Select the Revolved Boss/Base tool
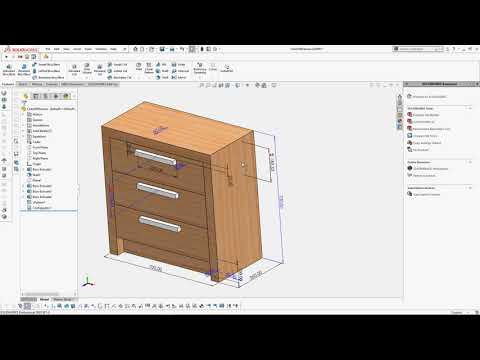The image size is (480, 360). point(24,69)
